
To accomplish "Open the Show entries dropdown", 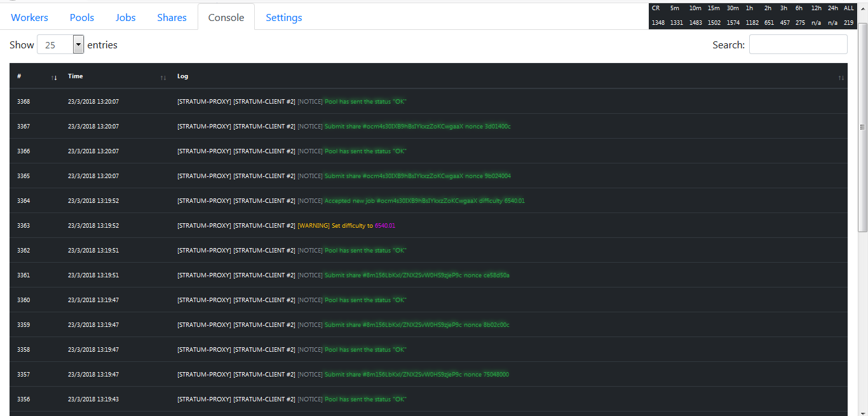I will [60, 45].
